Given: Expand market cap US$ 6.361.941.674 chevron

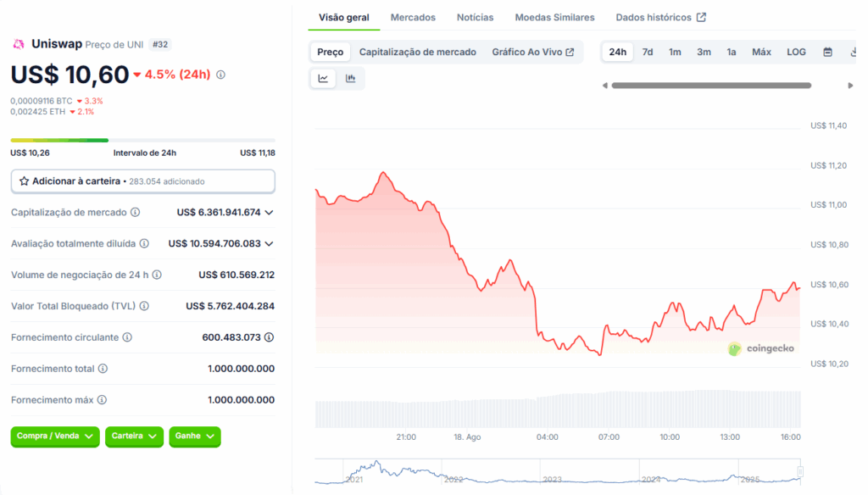Looking at the screenshot, I should coord(269,213).
